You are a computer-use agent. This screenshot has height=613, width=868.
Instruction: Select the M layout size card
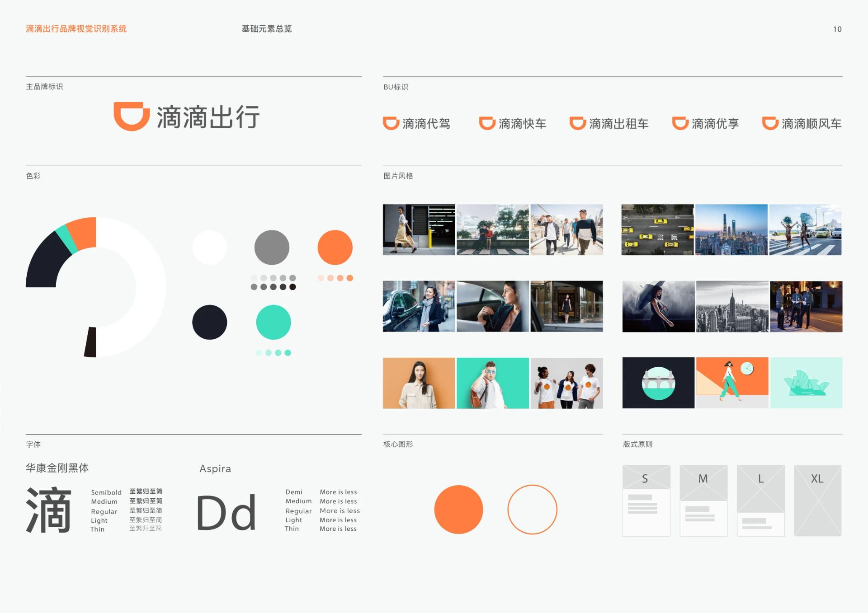703,501
